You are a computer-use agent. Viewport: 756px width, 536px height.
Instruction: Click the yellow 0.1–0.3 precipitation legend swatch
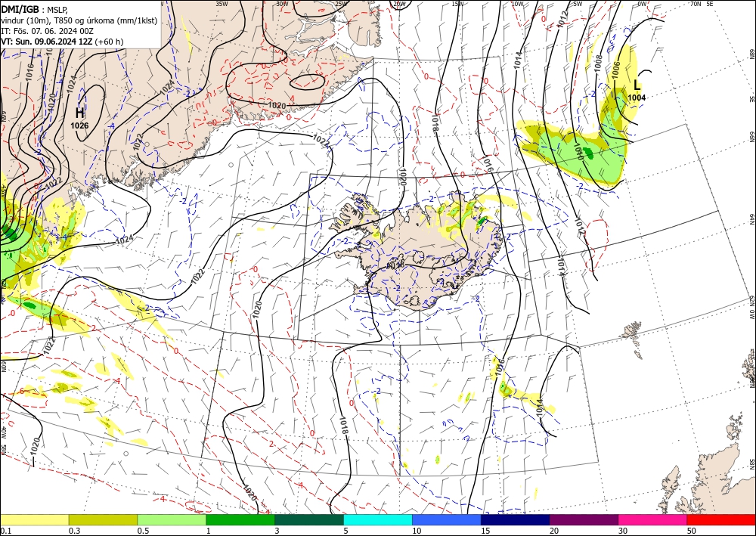tap(34, 519)
